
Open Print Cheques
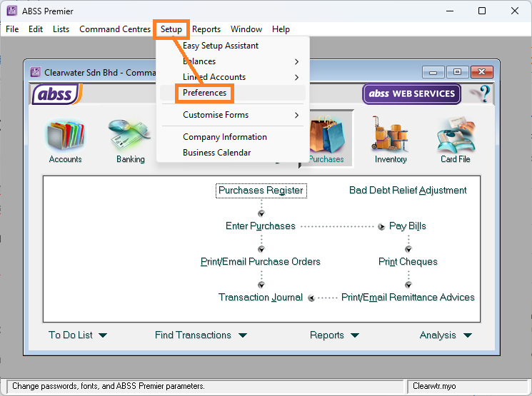tap(408, 262)
